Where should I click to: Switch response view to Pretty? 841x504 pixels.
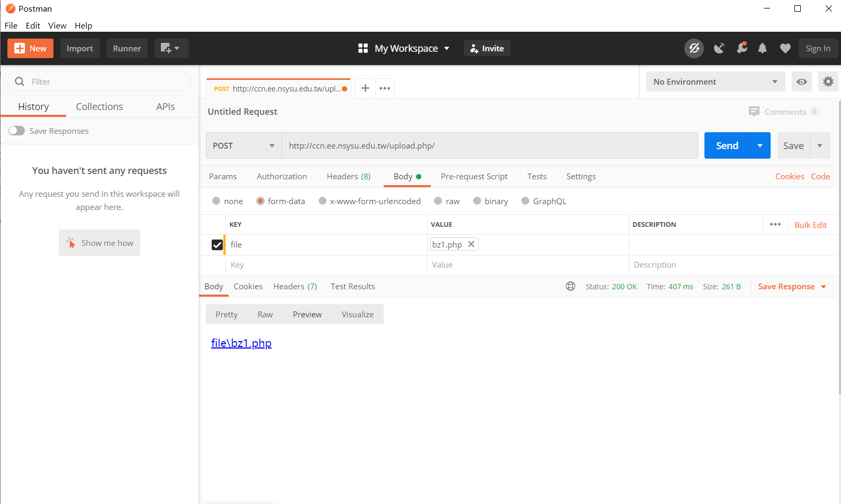pos(227,314)
